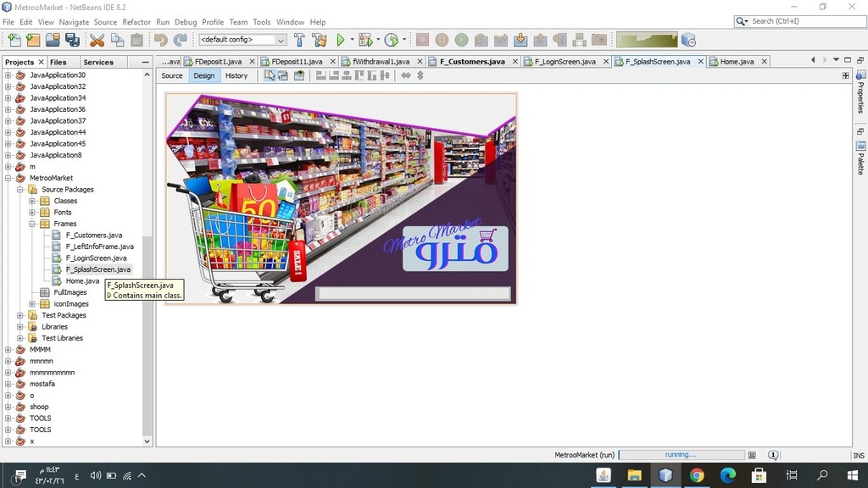Click the profiler icon next to the memory graph

pyautogui.click(x=688, y=40)
